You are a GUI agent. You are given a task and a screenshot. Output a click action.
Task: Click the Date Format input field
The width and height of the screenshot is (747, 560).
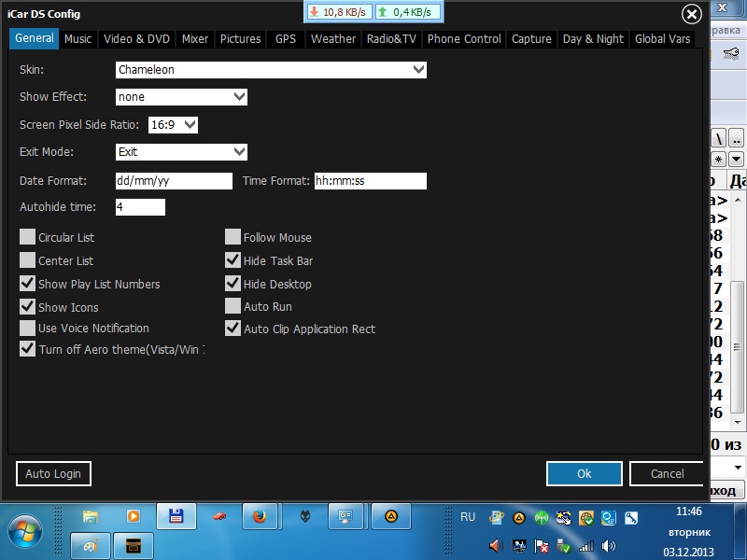pos(173,181)
